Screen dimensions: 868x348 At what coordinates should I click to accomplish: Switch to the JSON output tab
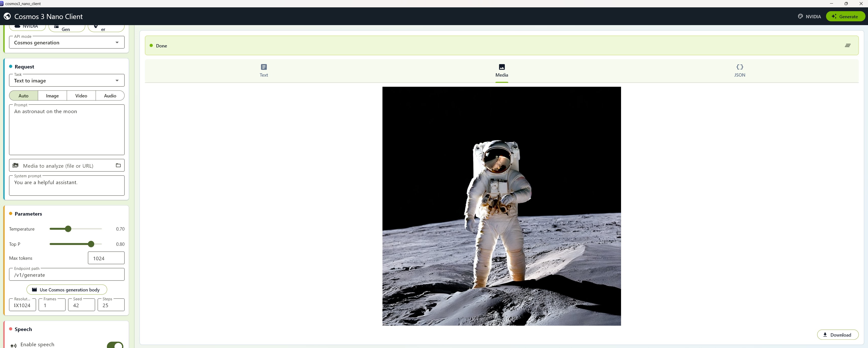740,71
